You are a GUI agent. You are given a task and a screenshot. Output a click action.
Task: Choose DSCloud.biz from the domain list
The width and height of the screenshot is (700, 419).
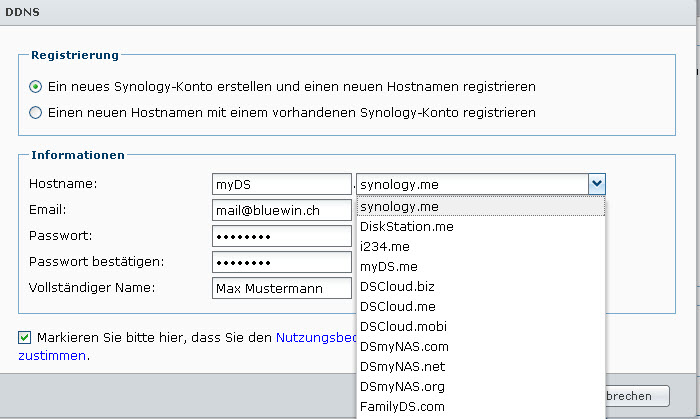[x=481, y=286]
